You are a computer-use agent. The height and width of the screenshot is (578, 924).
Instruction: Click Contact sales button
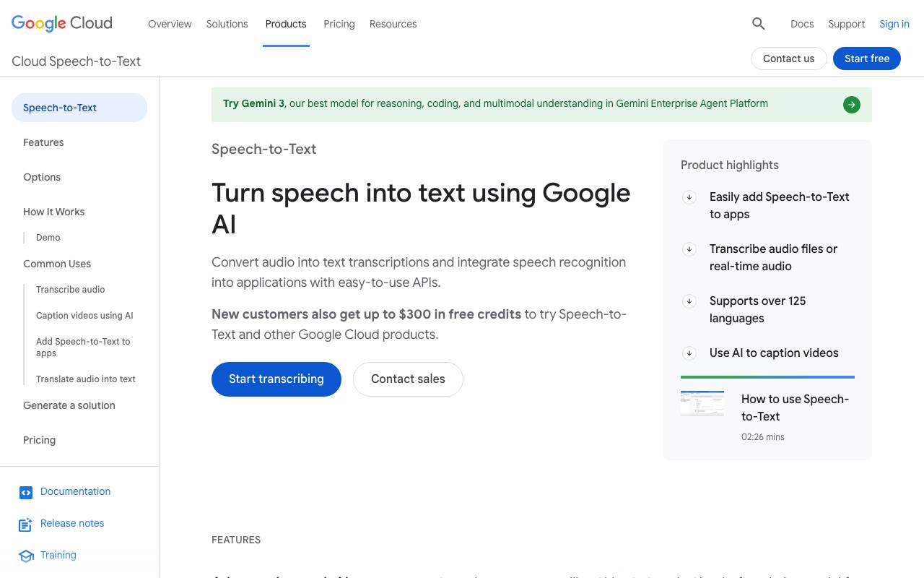click(x=408, y=379)
